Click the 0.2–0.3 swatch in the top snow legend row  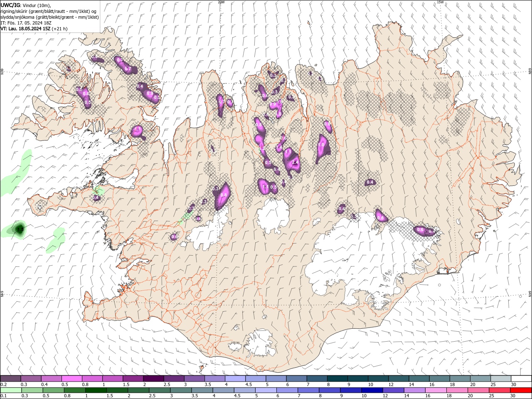click(x=11, y=379)
